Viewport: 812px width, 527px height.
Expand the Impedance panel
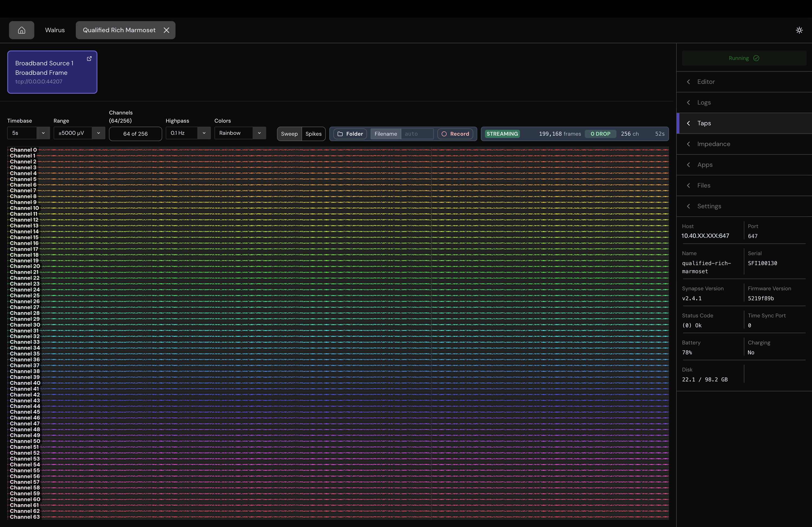click(x=744, y=144)
